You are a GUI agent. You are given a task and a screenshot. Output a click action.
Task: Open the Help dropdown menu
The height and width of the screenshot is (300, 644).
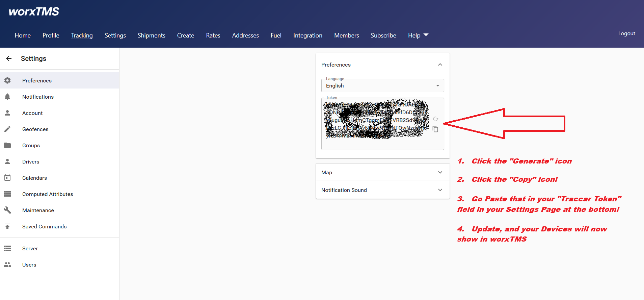[418, 35]
